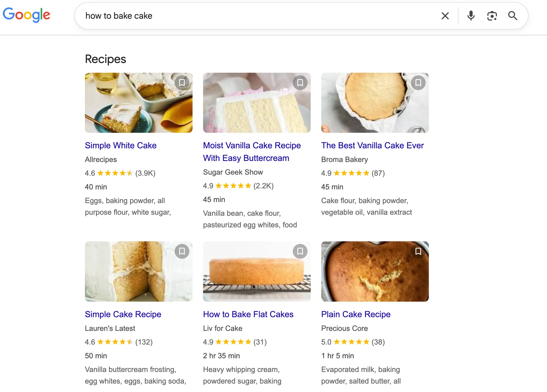Viewport: 547px width, 392px height.
Task: Click the Google logo
Action: (x=26, y=15)
